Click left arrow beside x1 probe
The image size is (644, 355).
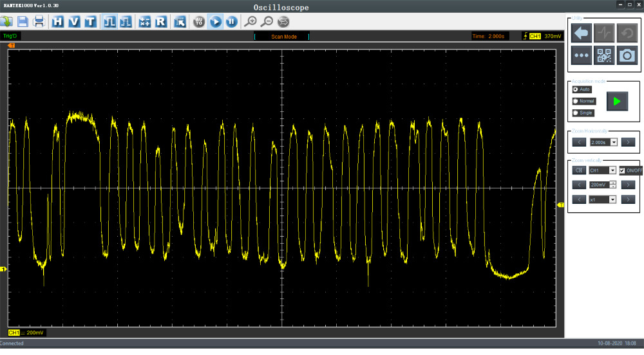[579, 199]
